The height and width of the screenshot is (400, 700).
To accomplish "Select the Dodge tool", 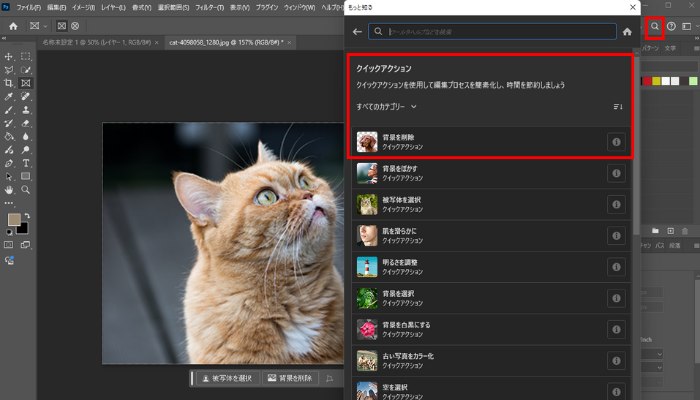I will coord(26,150).
